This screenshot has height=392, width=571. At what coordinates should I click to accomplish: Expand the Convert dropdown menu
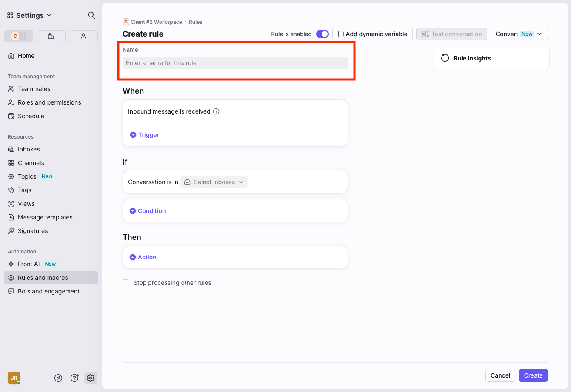point(519,34)
